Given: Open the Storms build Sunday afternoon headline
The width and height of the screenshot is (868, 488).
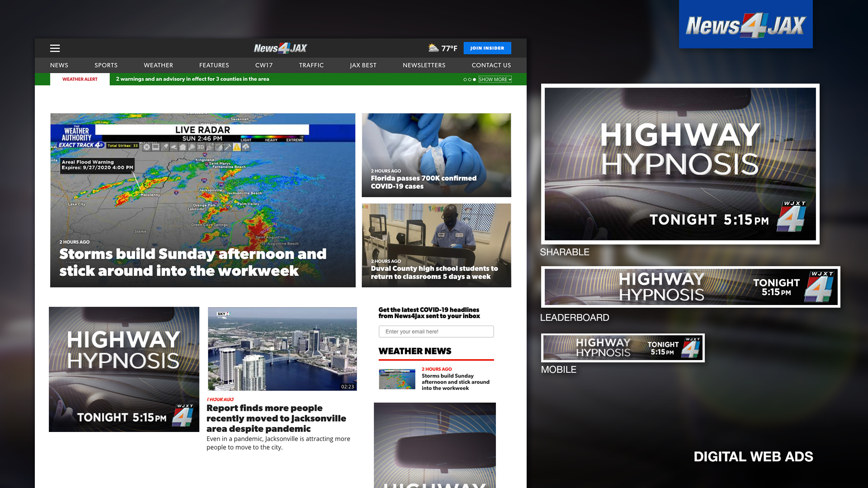Looking at the screenshot, I should [193, 262].
